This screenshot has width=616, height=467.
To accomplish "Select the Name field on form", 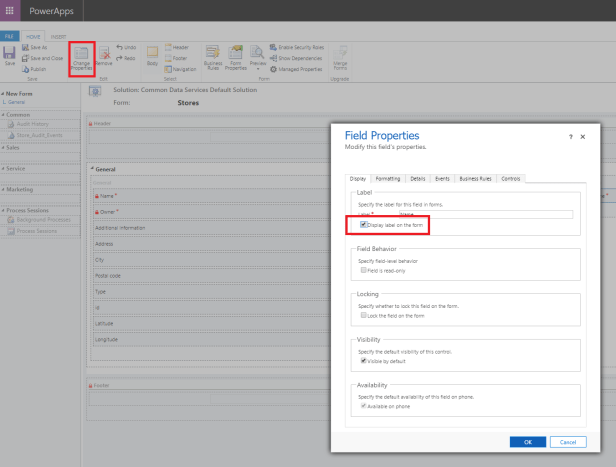I will (211, 196).
